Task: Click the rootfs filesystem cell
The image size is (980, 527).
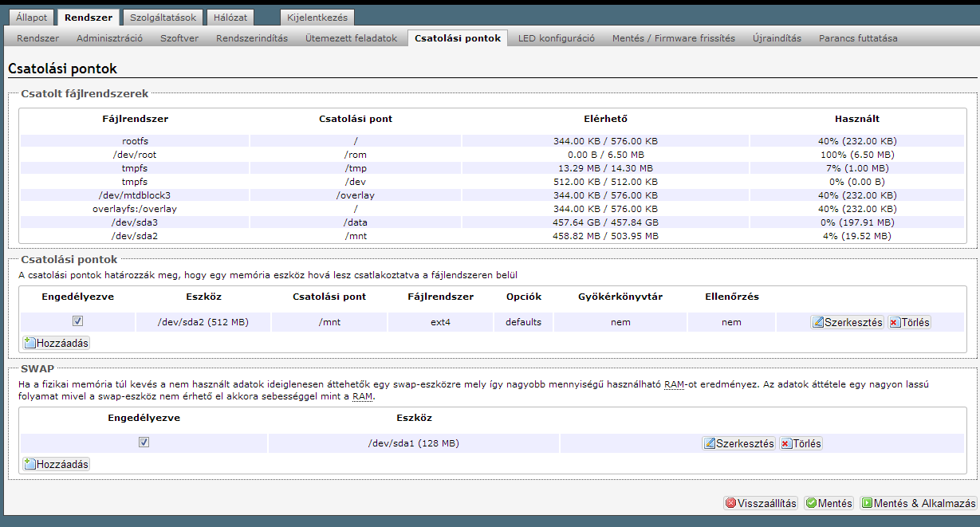Action: [x=135, y=141]
